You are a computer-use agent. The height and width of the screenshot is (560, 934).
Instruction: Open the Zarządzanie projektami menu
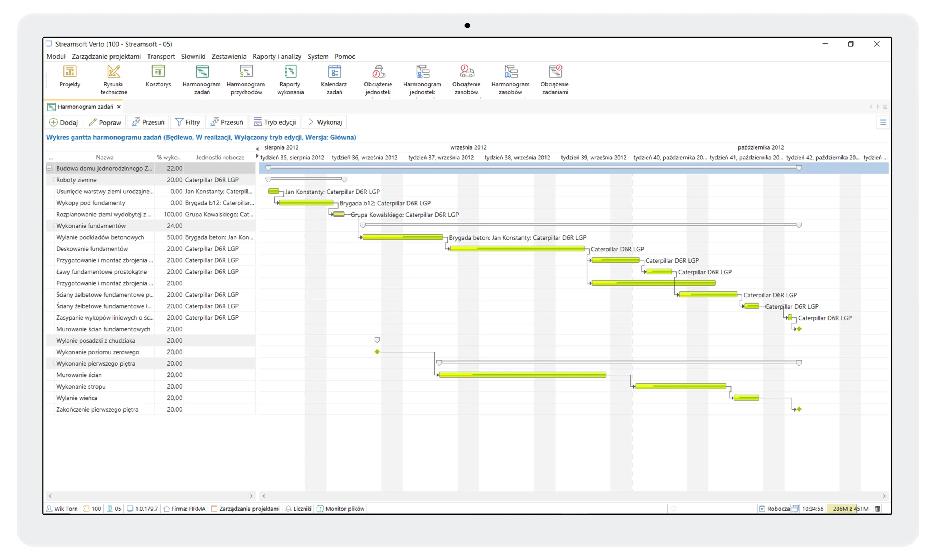106,57
